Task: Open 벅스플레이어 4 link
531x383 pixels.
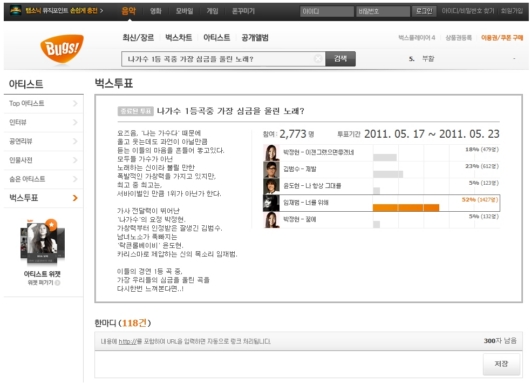Action: 417,38
